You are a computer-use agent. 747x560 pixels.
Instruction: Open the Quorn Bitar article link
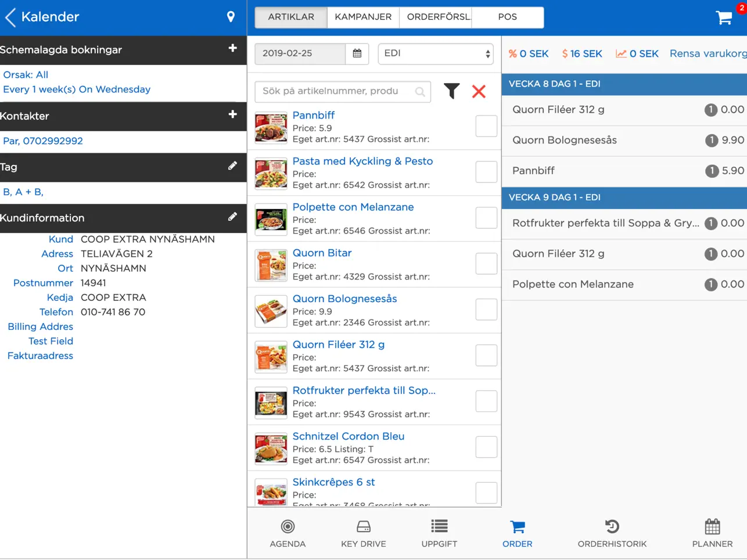point(322,253)
